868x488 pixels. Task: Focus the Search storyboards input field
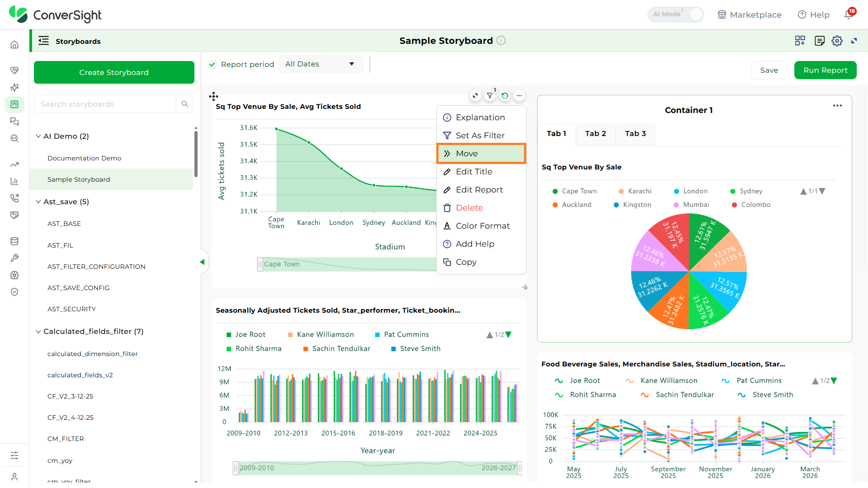click(x=105, y=104)
